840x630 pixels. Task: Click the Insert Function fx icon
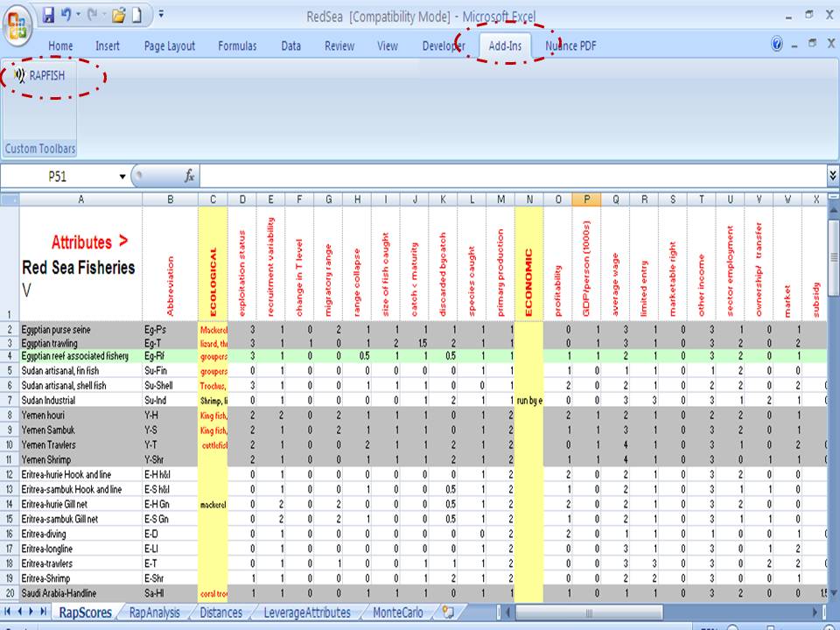pos(189,176)
